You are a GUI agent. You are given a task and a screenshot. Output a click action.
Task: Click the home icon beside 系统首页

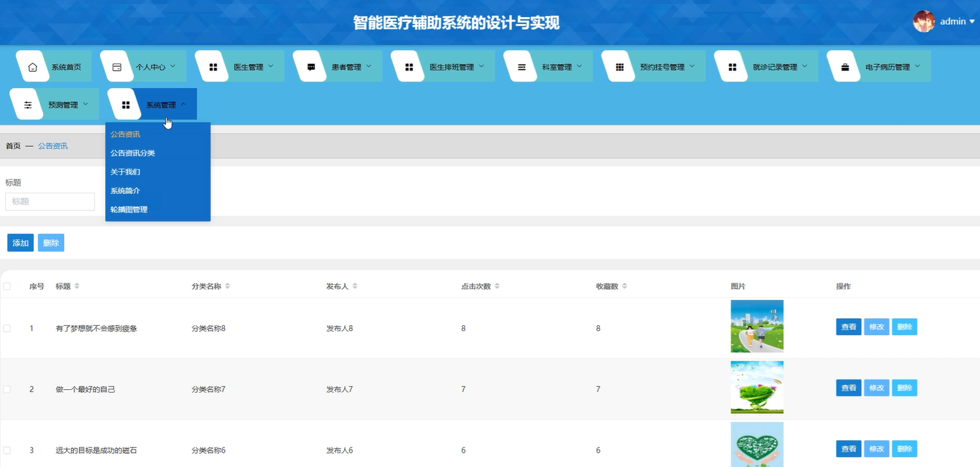33,67
